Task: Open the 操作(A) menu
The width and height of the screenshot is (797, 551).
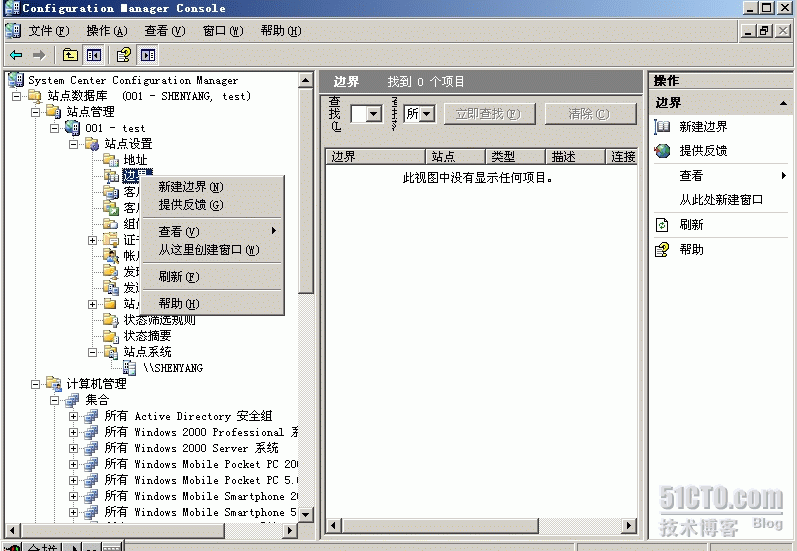Action: (x=107, y=31)
